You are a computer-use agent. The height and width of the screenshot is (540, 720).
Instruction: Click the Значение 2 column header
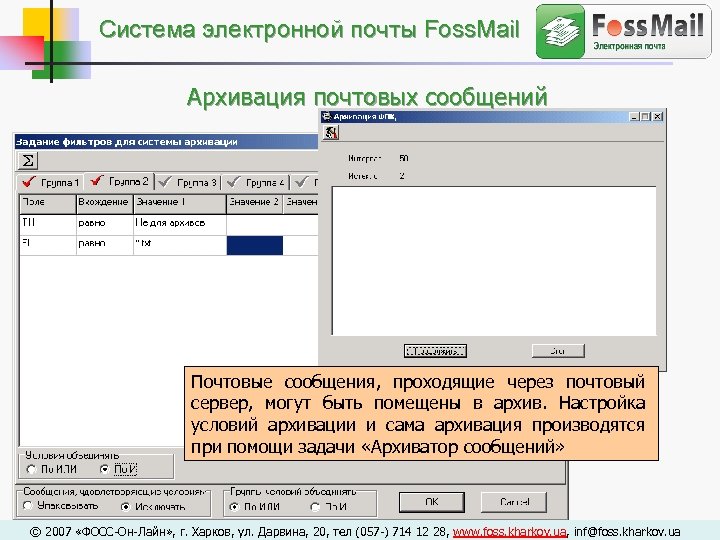[x=255, y=204]
